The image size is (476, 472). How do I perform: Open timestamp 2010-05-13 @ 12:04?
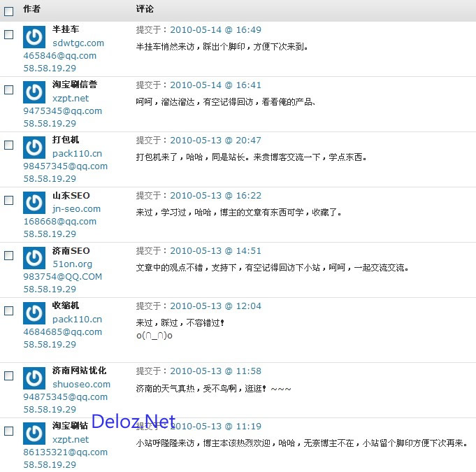pos(215,306)
